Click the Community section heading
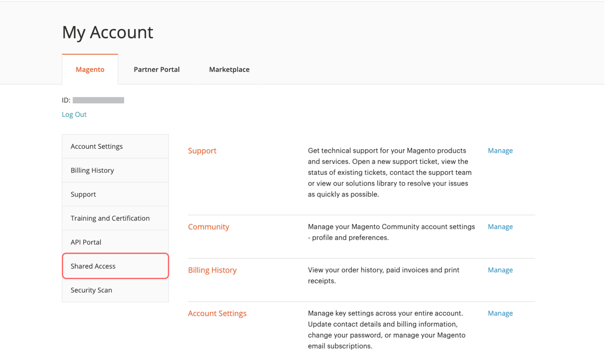605x364 pixels. coord(208,227)
